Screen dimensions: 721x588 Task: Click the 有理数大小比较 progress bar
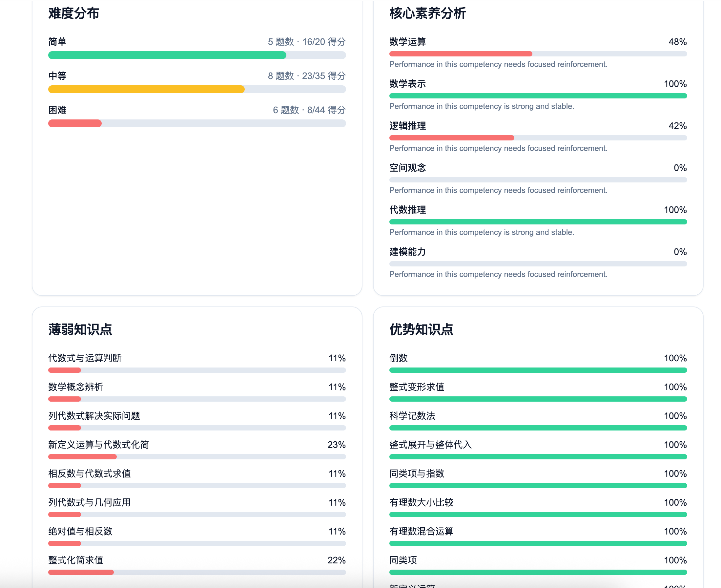pyautogui.click(x=538, y=514)
